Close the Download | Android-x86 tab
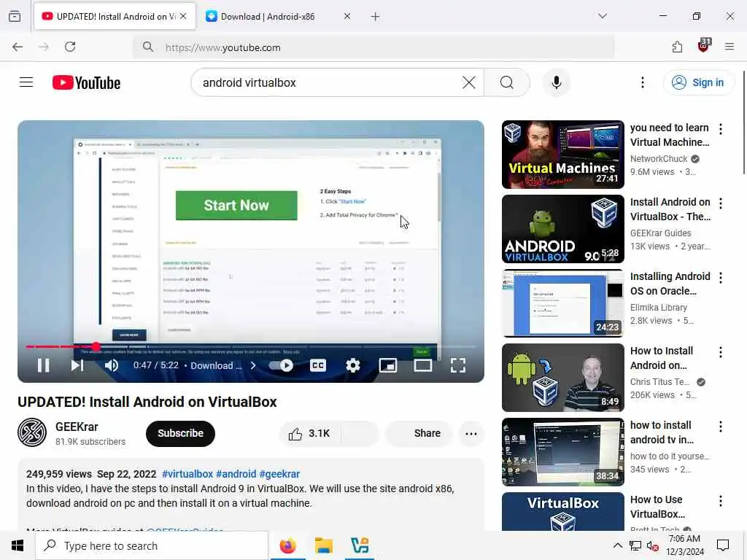This screenshot has height=560, width=747. coord(347,16)
